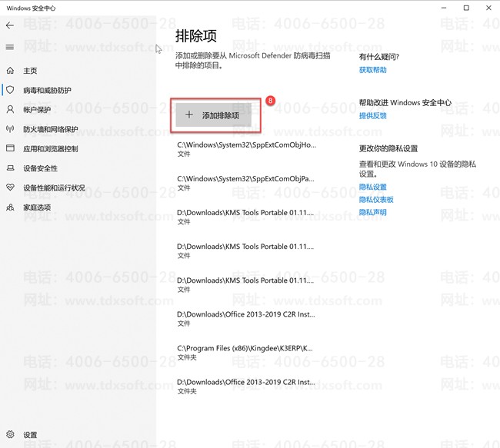Click the device performance heart icon
Screen dimensions: 500x448
(10, 187)
